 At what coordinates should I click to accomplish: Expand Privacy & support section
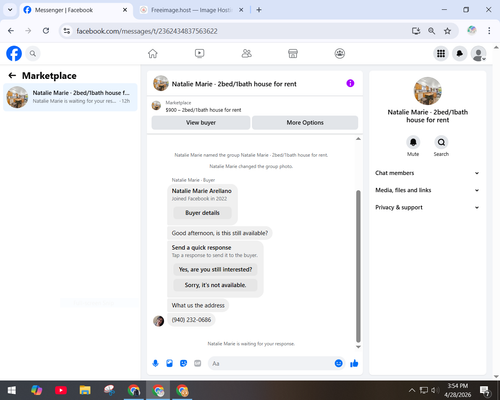coord(427,207)
